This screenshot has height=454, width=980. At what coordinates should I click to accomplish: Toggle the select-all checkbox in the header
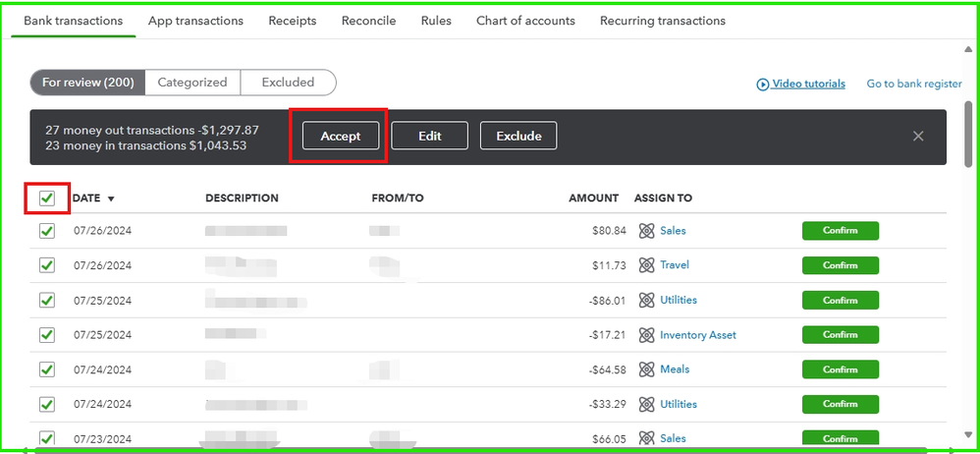pyautogui.click(x=47, y=199)
